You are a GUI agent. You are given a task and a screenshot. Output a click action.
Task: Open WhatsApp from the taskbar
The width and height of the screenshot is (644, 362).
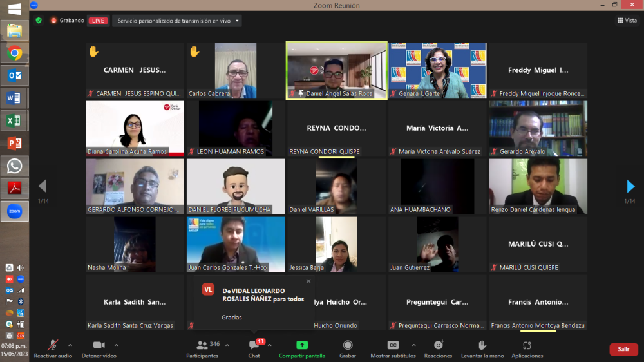click(14, 166)
